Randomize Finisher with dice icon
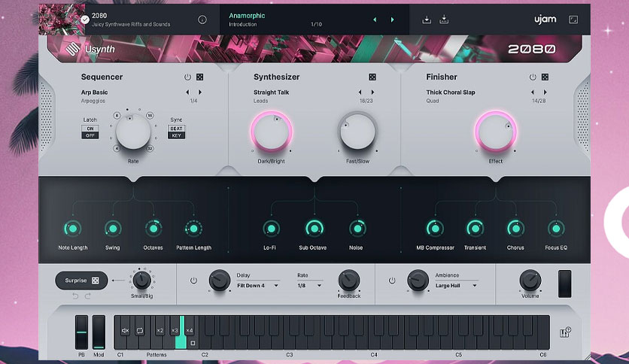This screenshot has height=364, width=629. tap(545, 77)
